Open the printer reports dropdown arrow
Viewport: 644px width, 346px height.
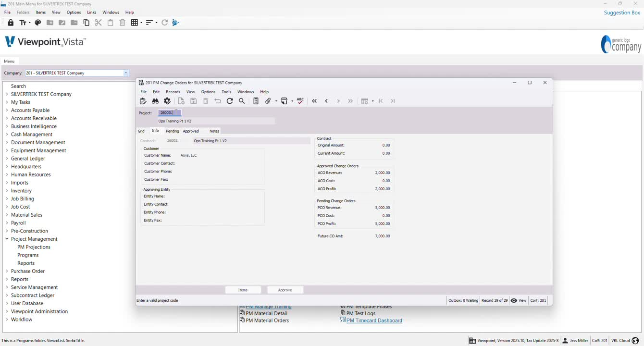point(292,101)
